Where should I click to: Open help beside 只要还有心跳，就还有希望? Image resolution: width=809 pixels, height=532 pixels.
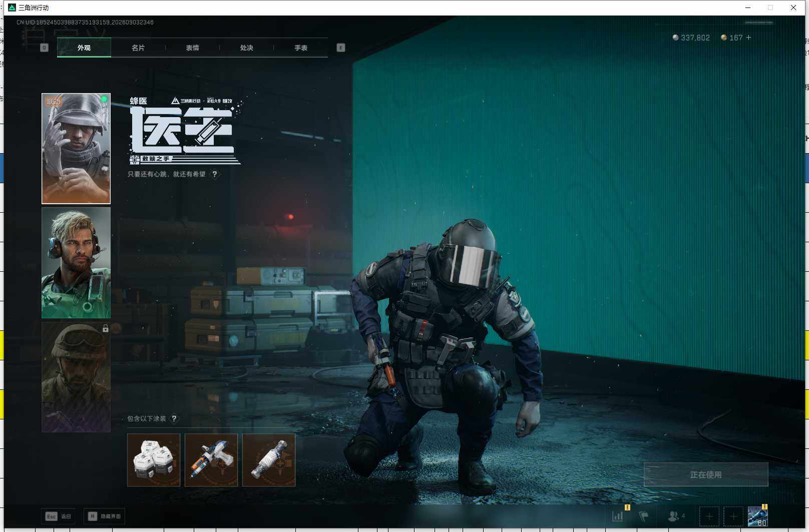coord(214,174)
